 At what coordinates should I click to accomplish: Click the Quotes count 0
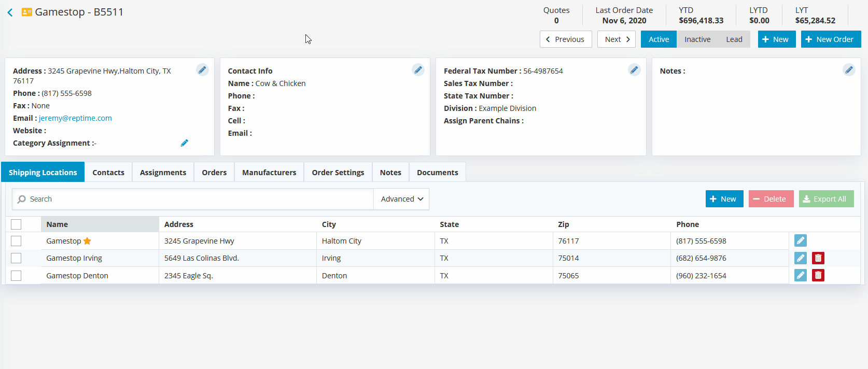pos(556,21)
